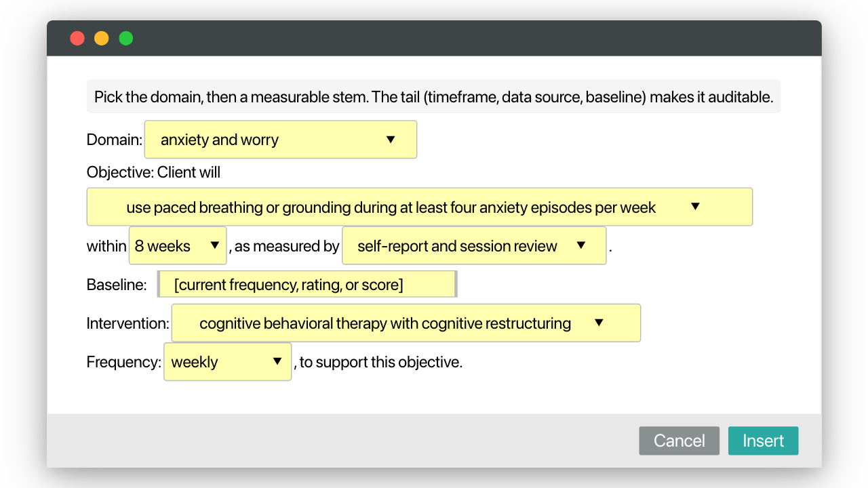Click the arrow icon on the Intervention field
This screenshot has width=868, height=488.
[x=599, y=323]
